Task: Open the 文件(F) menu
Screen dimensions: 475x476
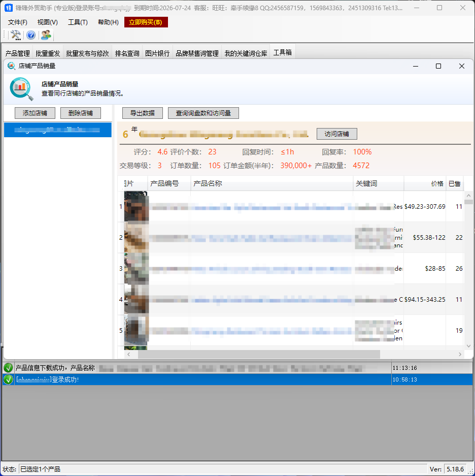Action: pyautogui.click(x=18, y=22)
